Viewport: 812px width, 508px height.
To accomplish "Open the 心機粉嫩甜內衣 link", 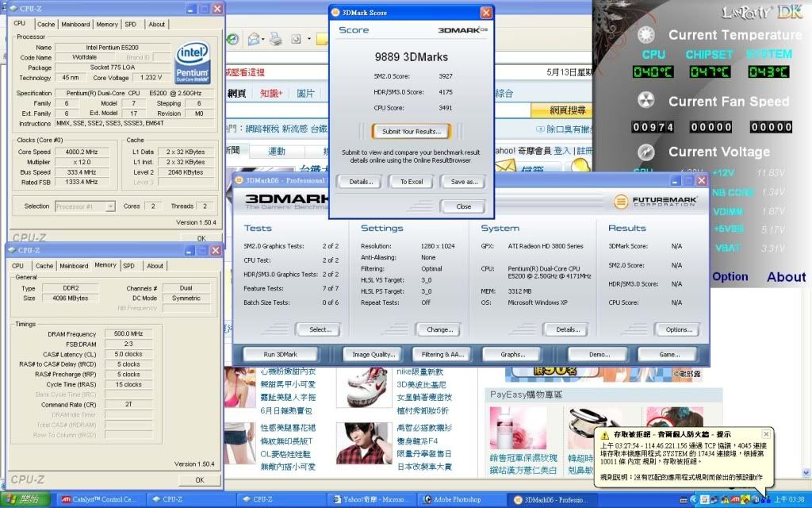I will click(288, 371).
